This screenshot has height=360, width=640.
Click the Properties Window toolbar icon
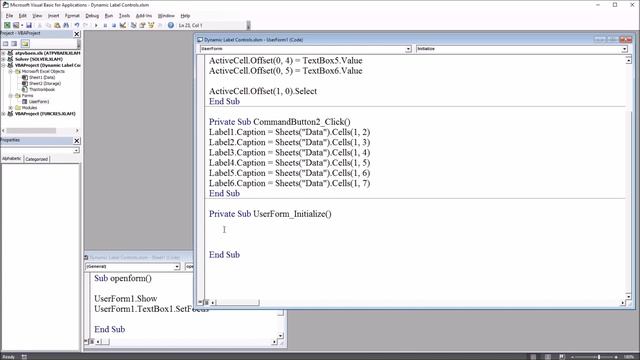click(x=142, y=25)
